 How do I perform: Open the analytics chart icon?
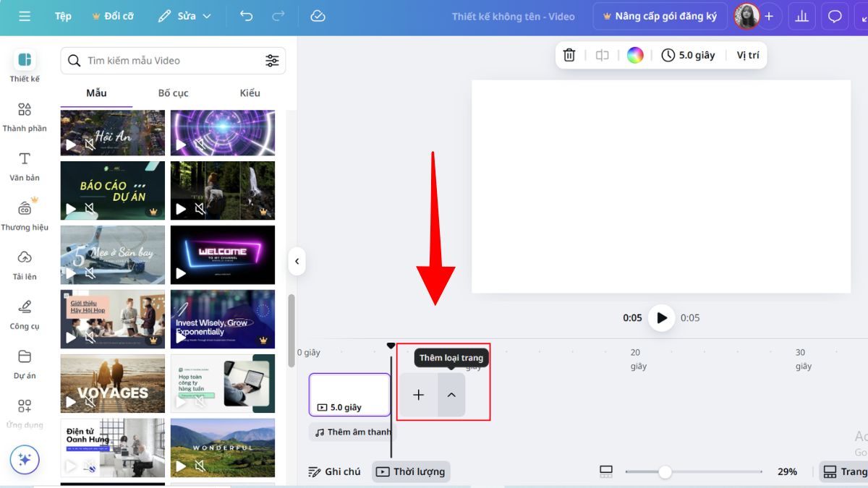tap(801, 16)
